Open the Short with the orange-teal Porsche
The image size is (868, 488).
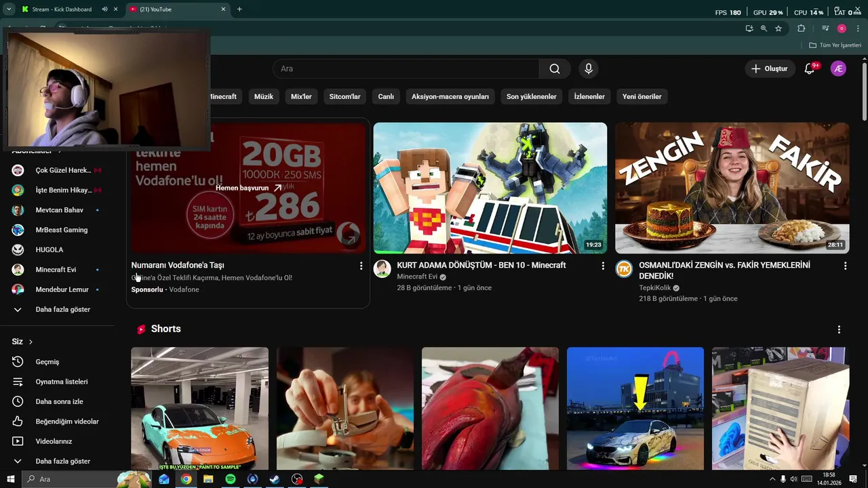pos(199,408)
